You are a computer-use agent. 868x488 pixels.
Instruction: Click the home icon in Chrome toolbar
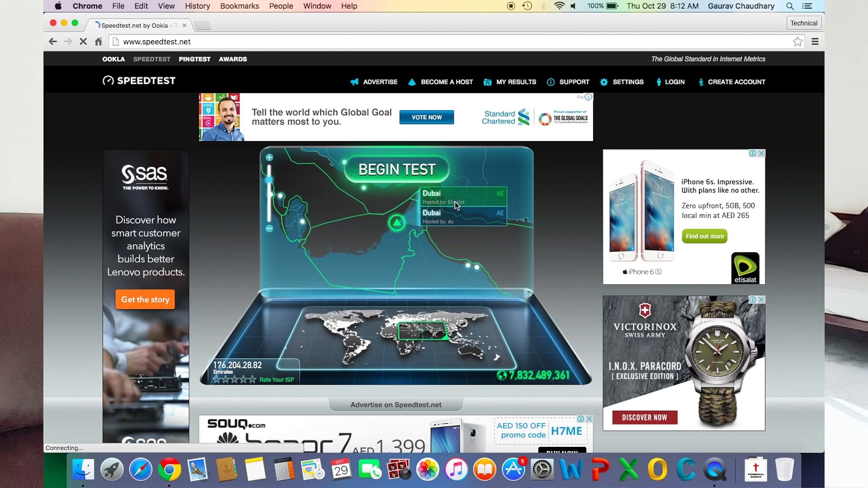(99, 41)
